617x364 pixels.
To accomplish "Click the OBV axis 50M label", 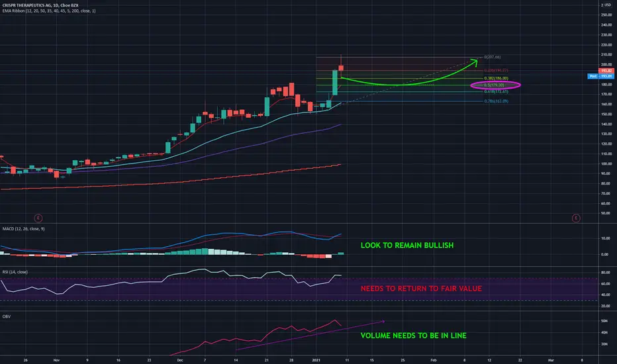I will (604, 321).
